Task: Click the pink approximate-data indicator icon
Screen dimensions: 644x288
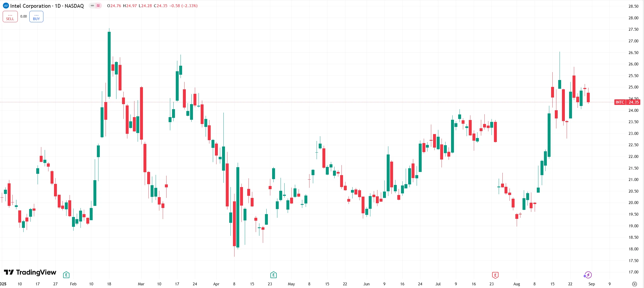Action: tap(98, 6)
